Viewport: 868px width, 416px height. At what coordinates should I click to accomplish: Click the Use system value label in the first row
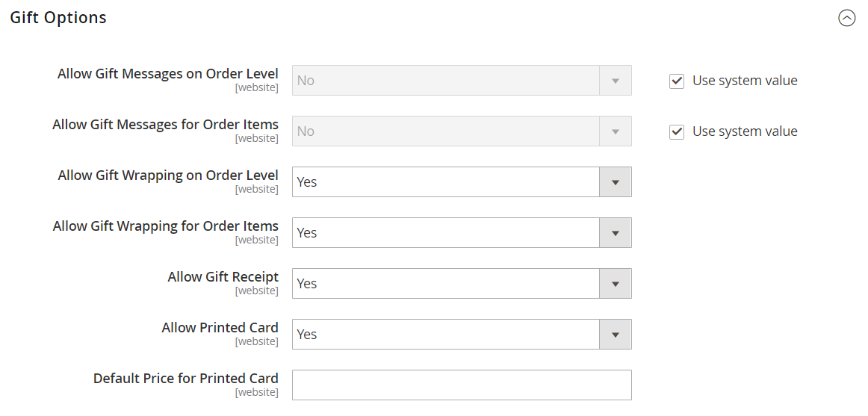pyautogui.click(x=745, y=81)
